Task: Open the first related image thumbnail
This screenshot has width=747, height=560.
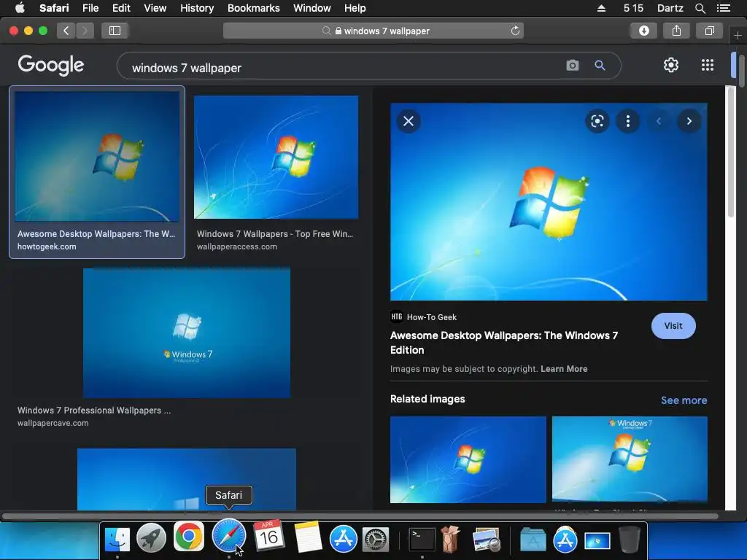Action: coord(468,459)
